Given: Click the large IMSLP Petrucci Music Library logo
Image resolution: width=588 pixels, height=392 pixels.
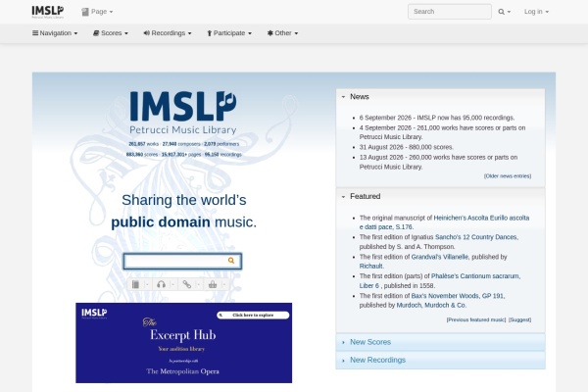Looking at the screenshot, I should (183, 113).
